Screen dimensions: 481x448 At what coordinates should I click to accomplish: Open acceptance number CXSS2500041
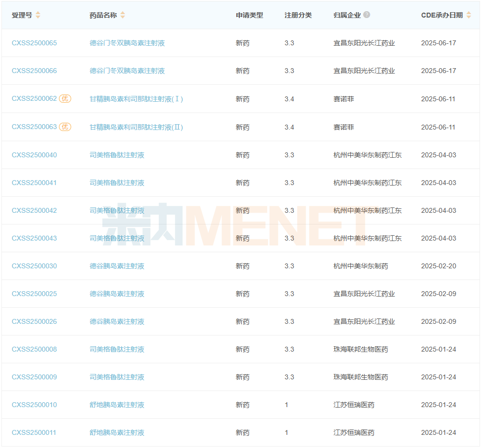coord(34,183)
